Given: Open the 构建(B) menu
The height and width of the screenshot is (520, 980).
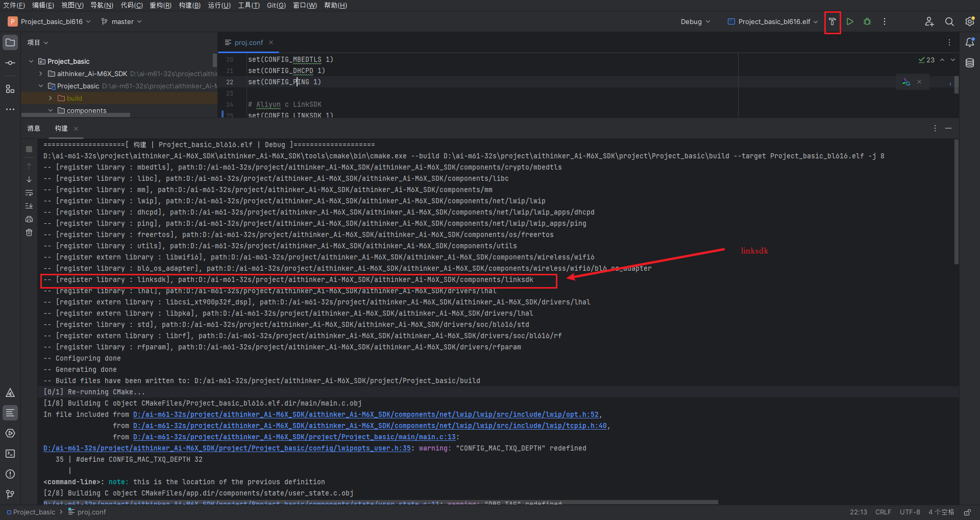Looking at the screenshot, I should 189,5.
